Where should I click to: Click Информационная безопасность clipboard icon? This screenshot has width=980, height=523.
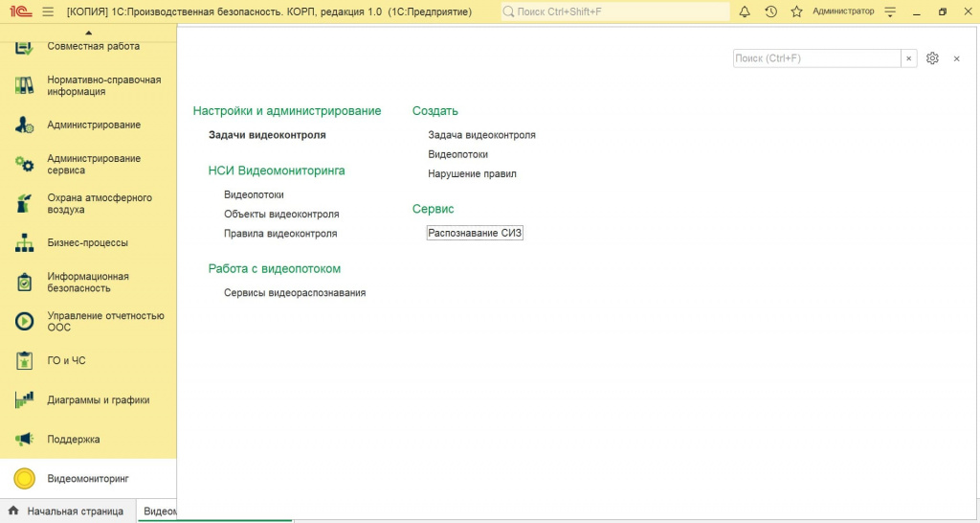[x=24, y=283]
